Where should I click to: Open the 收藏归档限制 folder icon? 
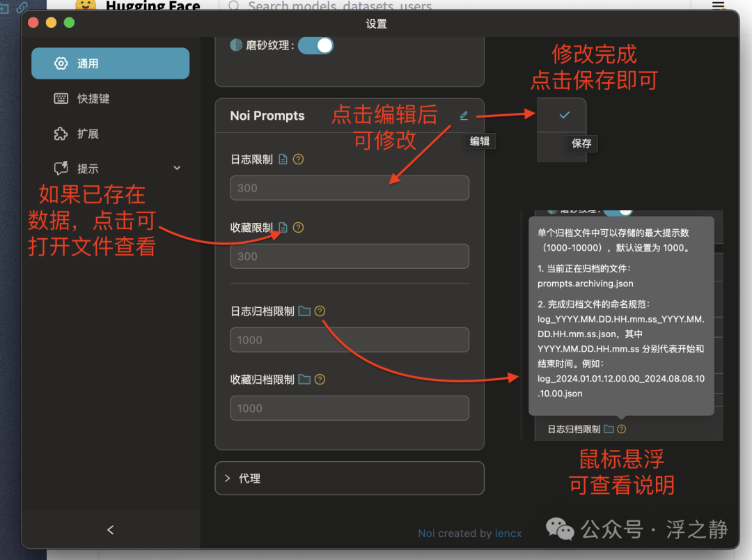click(304, 380)
